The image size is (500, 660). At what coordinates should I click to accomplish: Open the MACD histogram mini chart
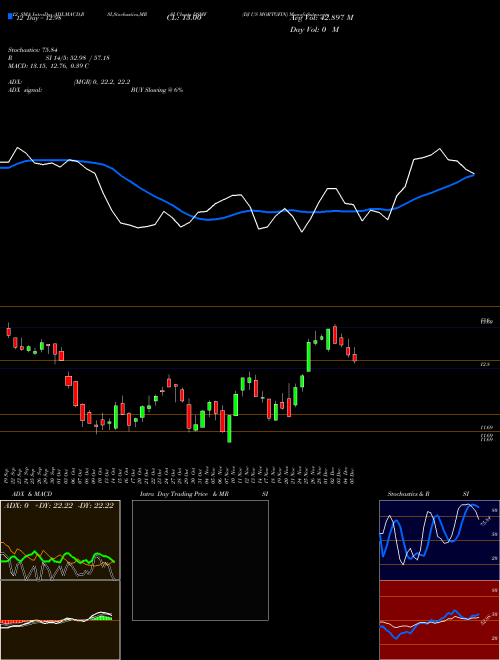[x=60, y=620]
